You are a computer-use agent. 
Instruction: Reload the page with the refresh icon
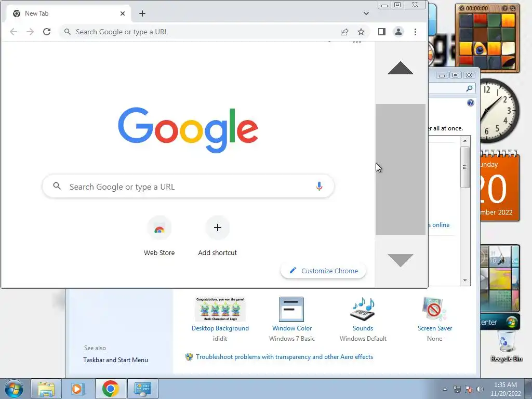click(47, 32)
